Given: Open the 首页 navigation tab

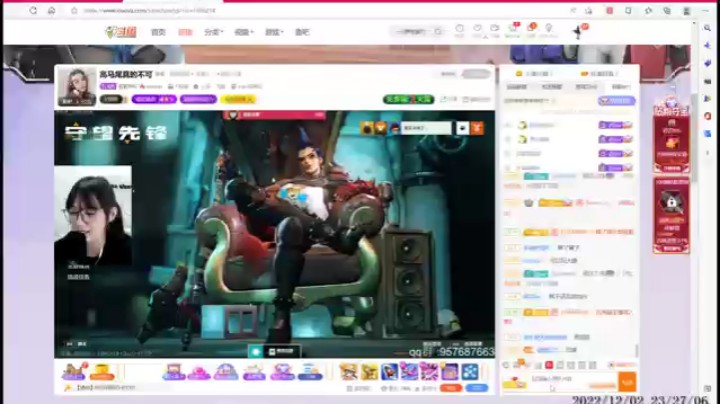Looking at the screenshot, I should (x=158, y=32).
